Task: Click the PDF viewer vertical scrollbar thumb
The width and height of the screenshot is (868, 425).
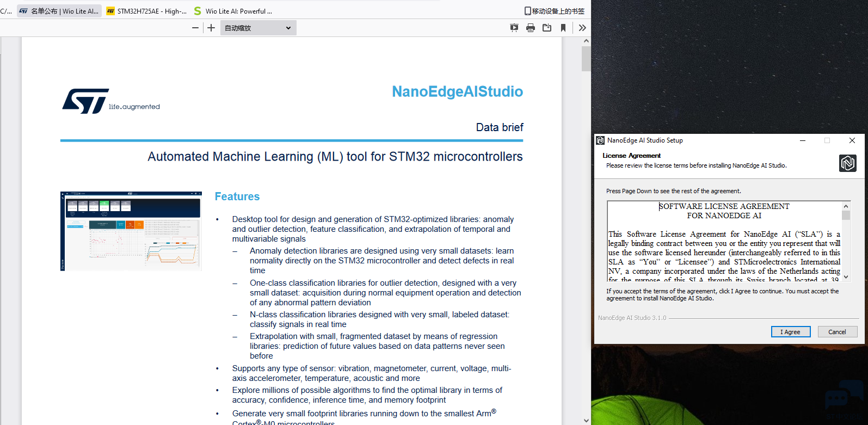Action: pyautogui.click(x=586, y=59)
